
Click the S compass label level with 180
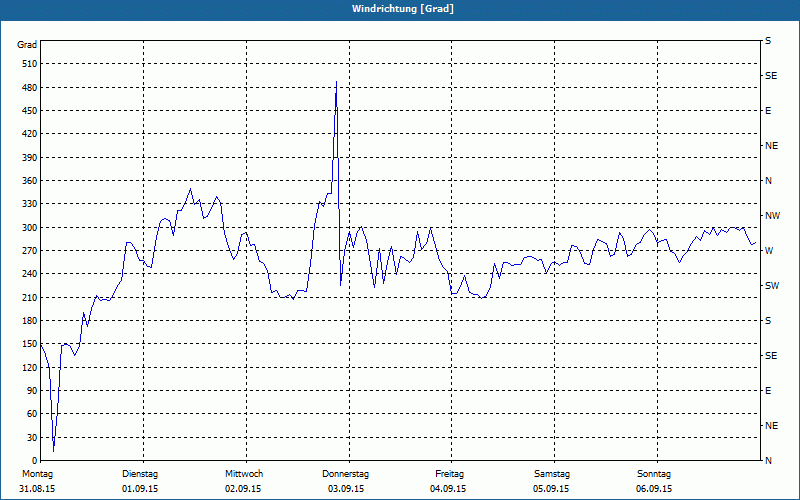click(x=768, y=321)
